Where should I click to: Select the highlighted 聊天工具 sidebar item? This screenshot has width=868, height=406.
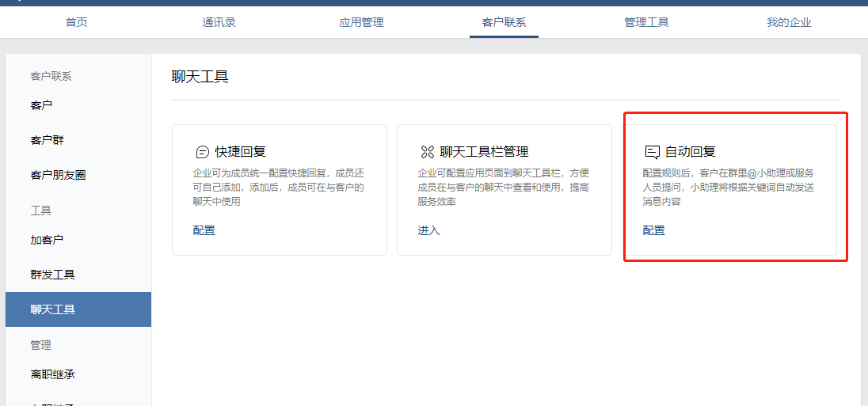click(78, 309)
